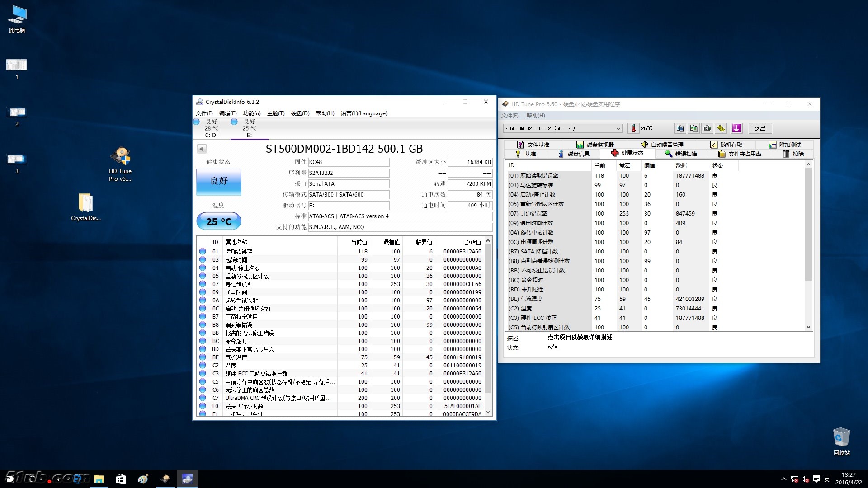Click the screenshot camera icon in HD Tune
868x488 pixels.
[x=708, y=128]
